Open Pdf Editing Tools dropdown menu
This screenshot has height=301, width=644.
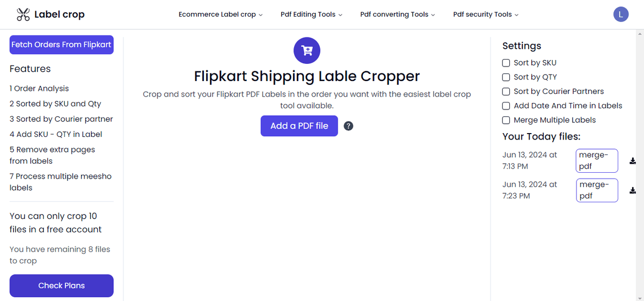[311, 14]
